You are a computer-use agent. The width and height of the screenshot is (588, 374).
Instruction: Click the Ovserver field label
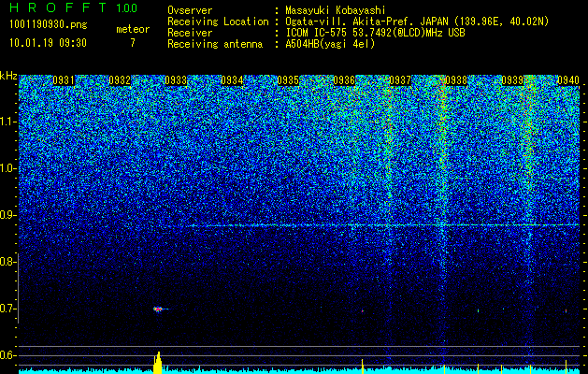click(190, 10)
